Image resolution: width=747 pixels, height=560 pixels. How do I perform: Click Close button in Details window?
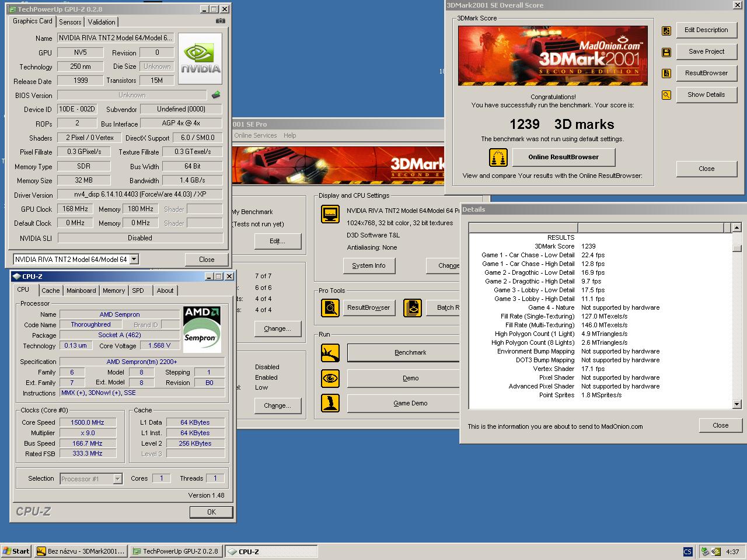(720, 425)
